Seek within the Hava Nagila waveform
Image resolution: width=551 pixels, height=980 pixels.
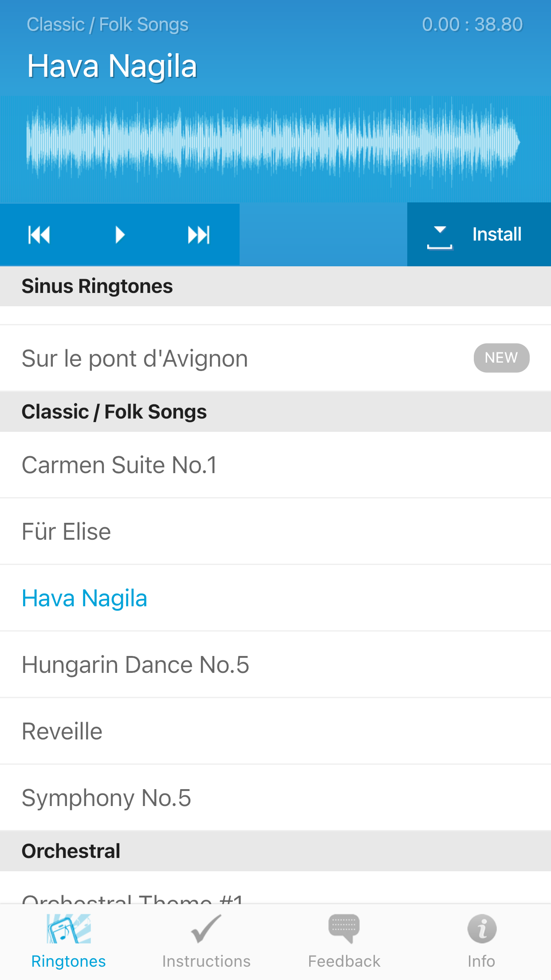point(273,142)
